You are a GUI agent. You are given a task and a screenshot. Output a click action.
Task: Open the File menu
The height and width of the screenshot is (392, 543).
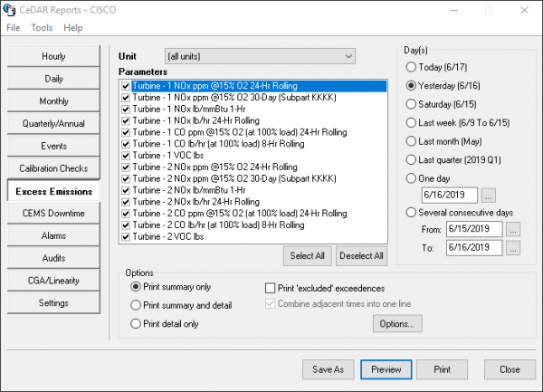14,28
